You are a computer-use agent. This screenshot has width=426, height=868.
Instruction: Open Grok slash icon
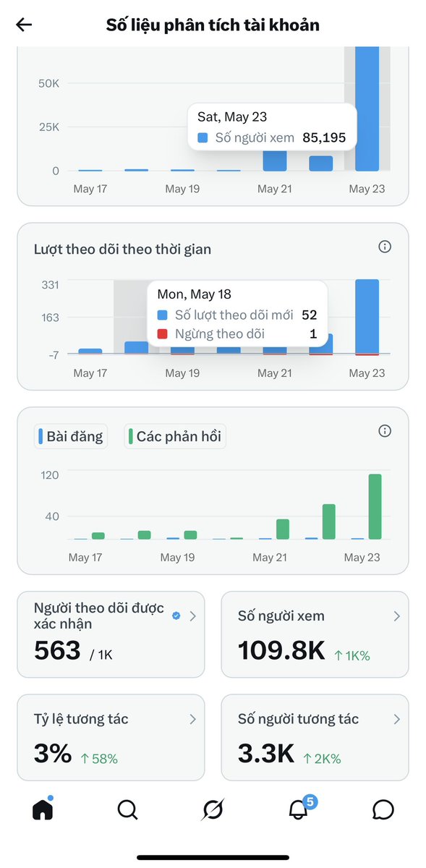tap(213, 810)
